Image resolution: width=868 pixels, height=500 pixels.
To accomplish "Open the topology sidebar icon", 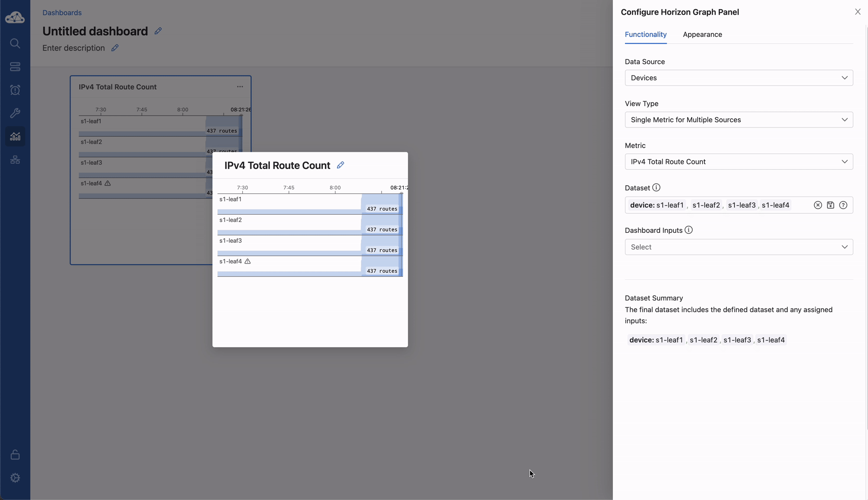I will pyautogui.click(x=15, y=160).
